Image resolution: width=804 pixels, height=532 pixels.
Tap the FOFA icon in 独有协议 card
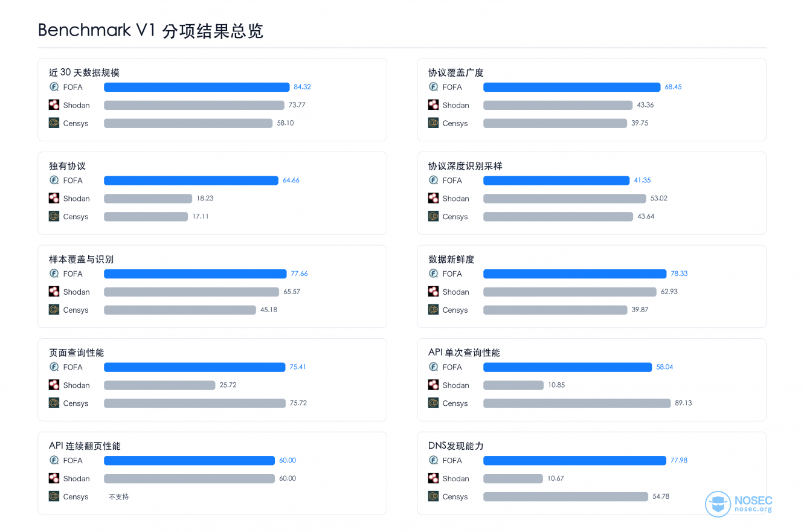[x=54, y=180]
